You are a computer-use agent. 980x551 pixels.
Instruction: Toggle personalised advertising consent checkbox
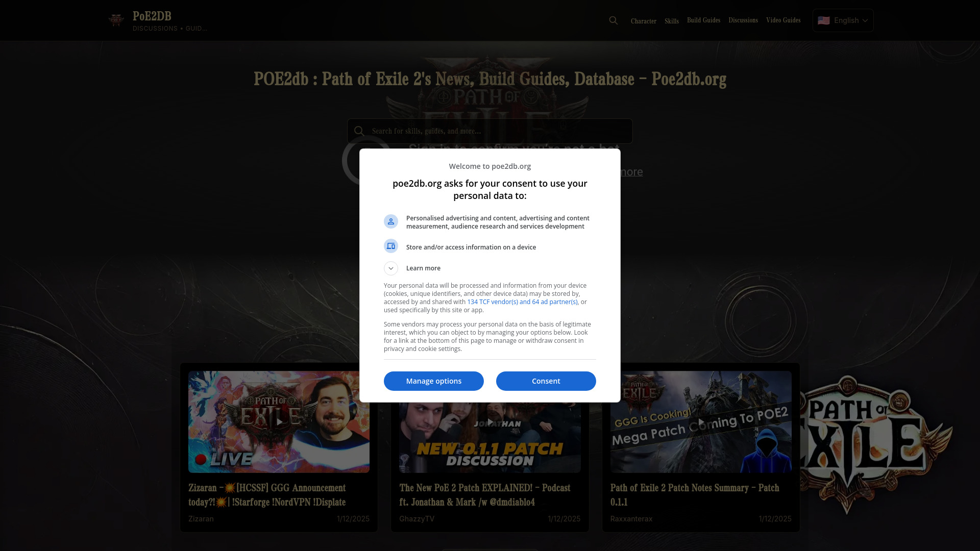(391, 221)
